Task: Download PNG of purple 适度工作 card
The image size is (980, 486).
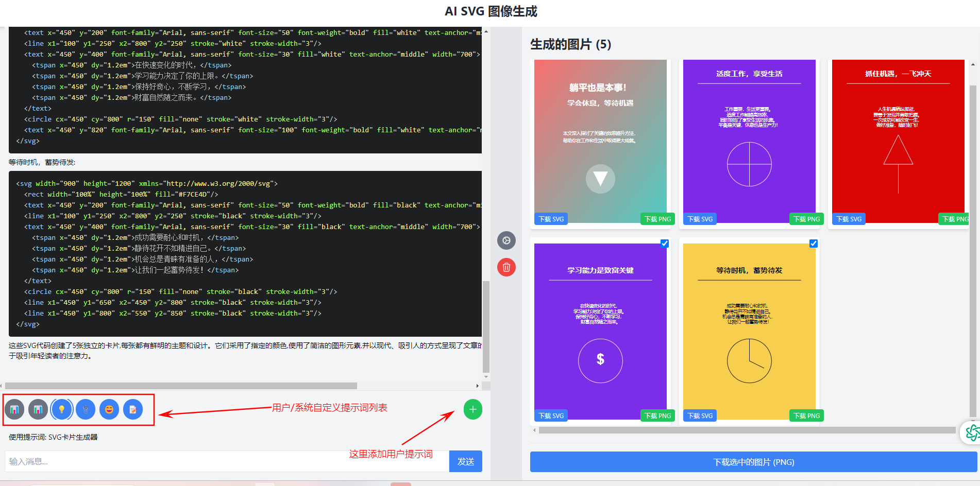Action: 806,219
